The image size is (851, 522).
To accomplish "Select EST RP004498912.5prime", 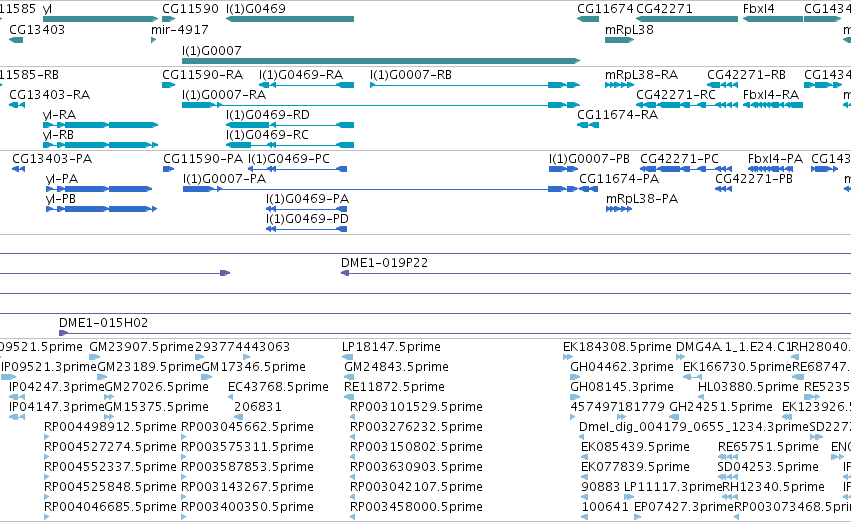I will point(110,427).
